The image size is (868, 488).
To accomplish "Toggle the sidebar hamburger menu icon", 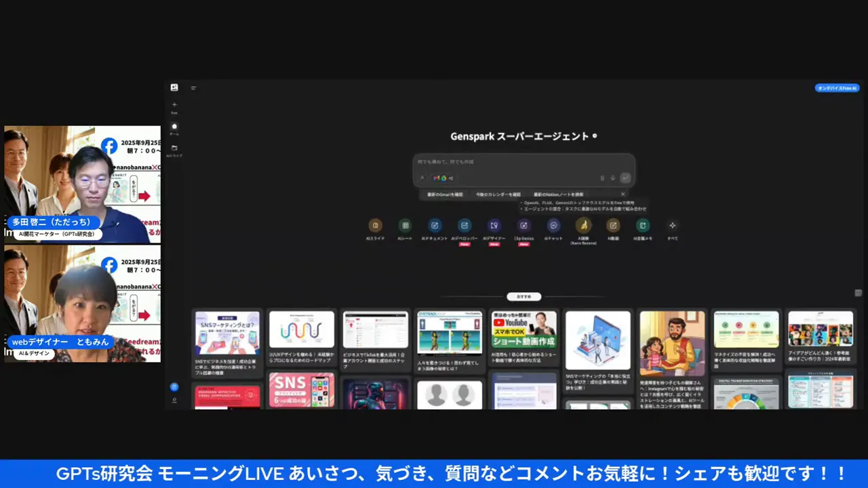I will pyautogui.click(x=193, y=87).
